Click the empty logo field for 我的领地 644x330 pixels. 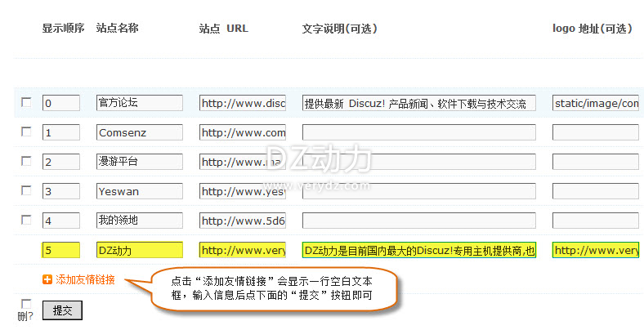point(596,221)
